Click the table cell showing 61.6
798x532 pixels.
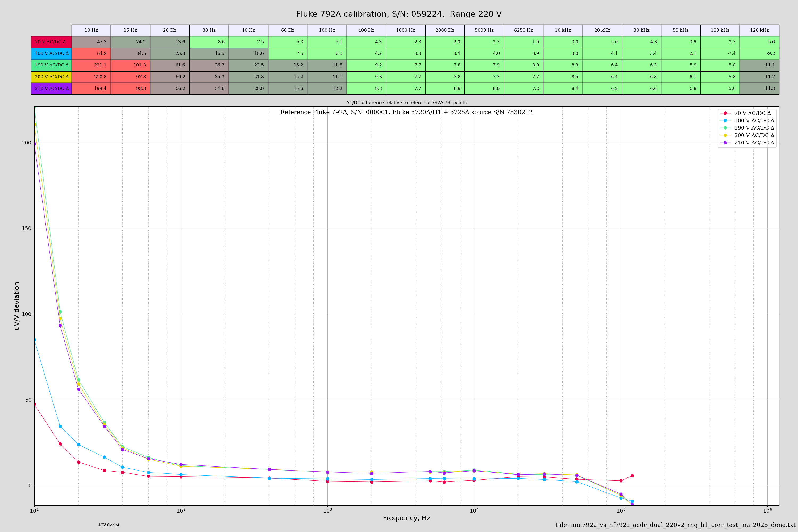[x=170, y=65]
